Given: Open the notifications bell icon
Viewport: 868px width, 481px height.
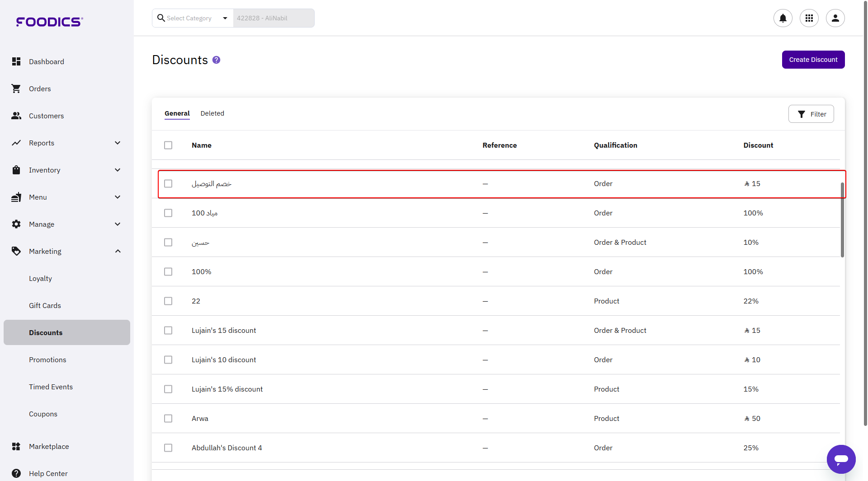Looking at the screenshot, I should coord(783,18).
